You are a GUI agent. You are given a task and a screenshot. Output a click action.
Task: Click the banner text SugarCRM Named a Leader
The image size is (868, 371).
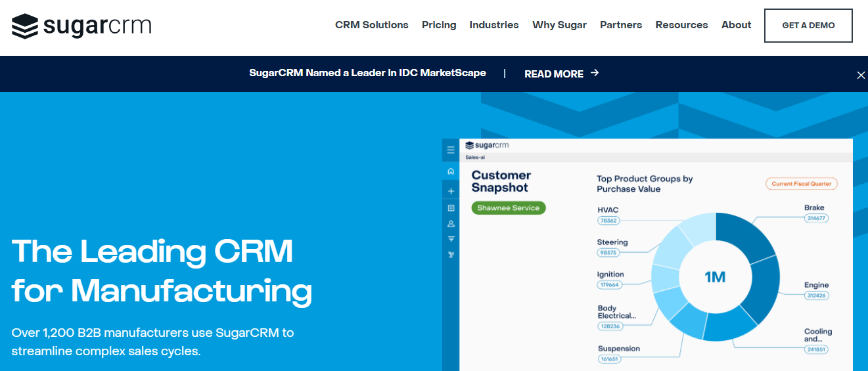click(x=367, y=73)
